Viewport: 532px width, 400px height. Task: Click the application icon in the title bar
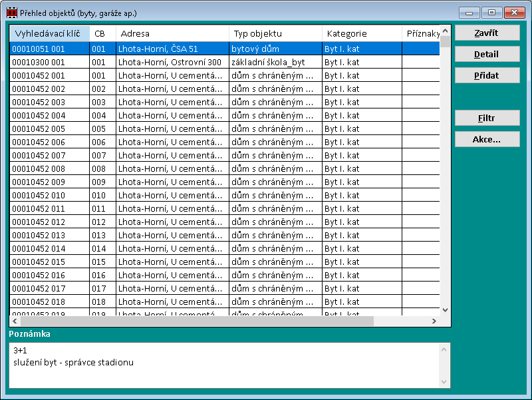[x=11, y=13]
